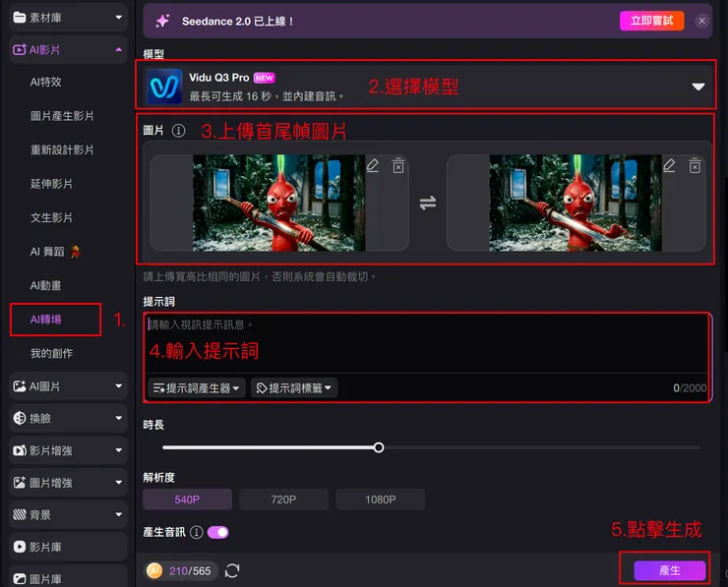The height and width of the screenshot is (587, 728).
Task: Open 圖片產生影片 in sidebar
Action: (x=62, y=116)
